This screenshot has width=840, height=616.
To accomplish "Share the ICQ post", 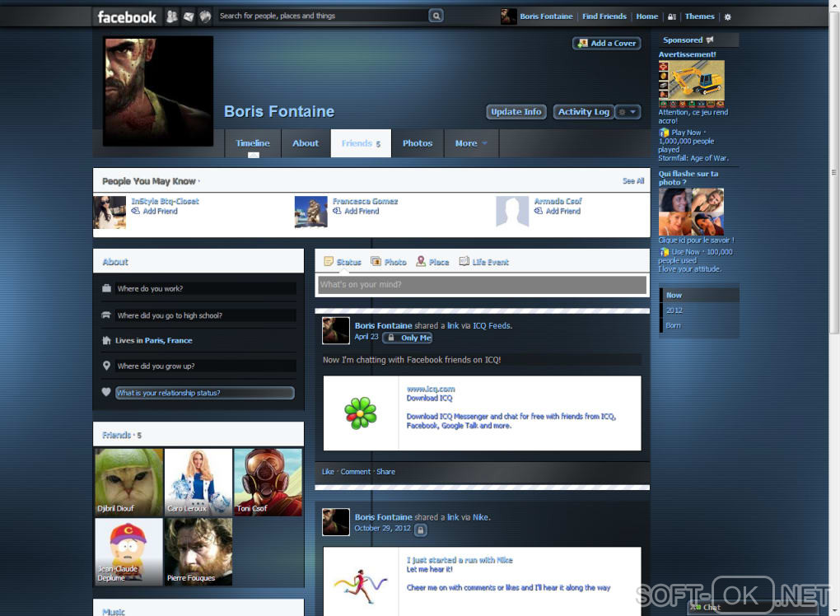I will (x=385, y=472).
